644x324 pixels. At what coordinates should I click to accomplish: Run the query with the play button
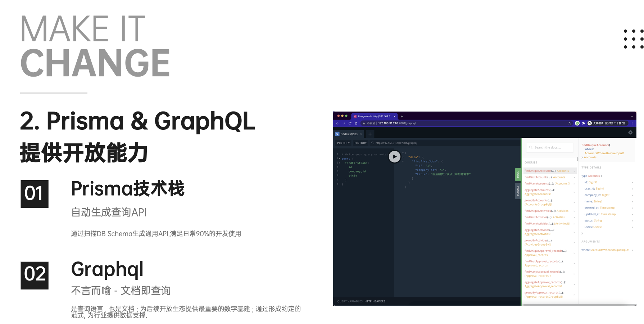tap(394, 156)
